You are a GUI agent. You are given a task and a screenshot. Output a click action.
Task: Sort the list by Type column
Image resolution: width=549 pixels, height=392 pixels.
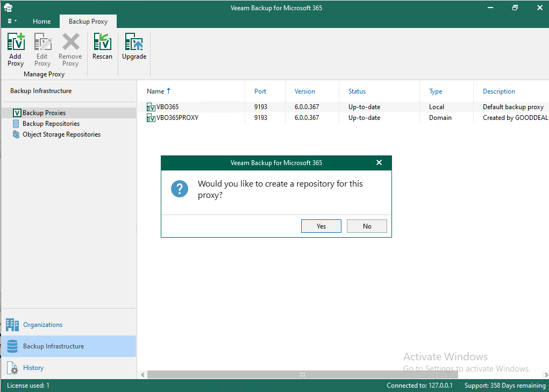point(436,91)
